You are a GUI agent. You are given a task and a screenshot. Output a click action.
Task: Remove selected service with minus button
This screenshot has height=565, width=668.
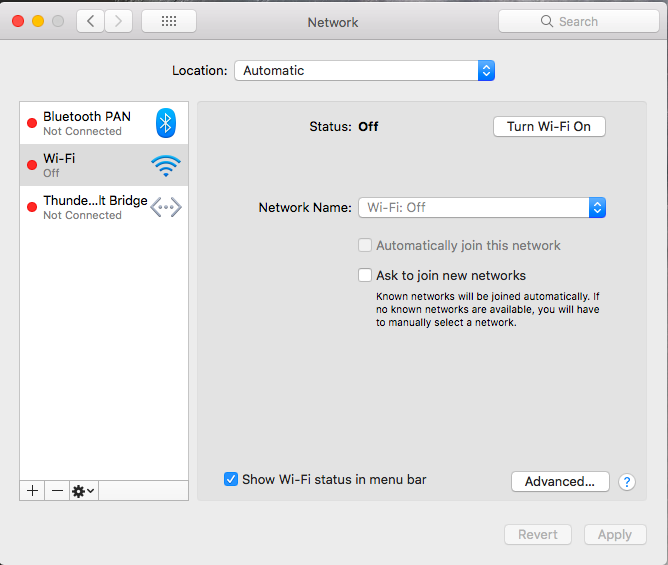pyautogui.click(x=57, y=491)
